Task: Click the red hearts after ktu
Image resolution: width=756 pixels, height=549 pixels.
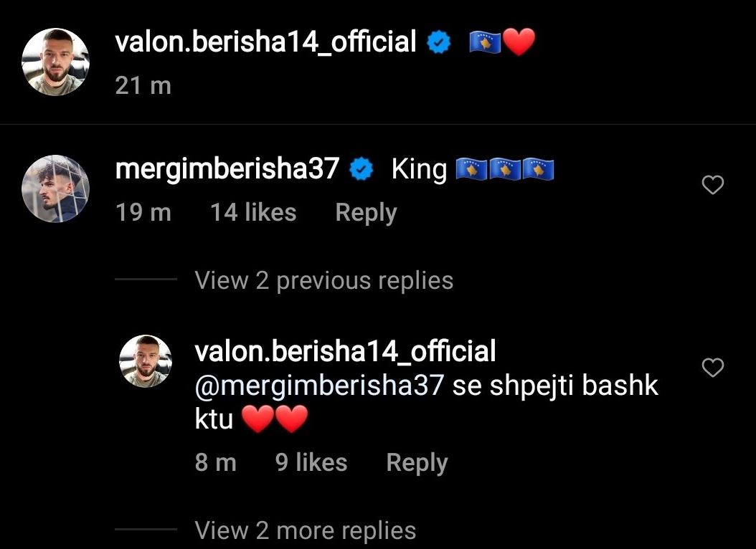Action: point(274,419)
